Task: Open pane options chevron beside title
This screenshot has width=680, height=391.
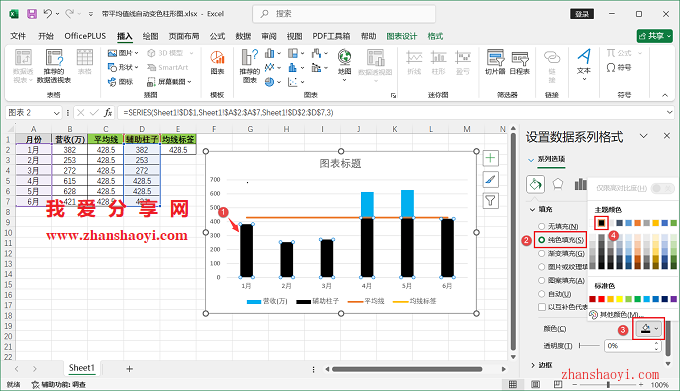Action: [x=644, y=136]
